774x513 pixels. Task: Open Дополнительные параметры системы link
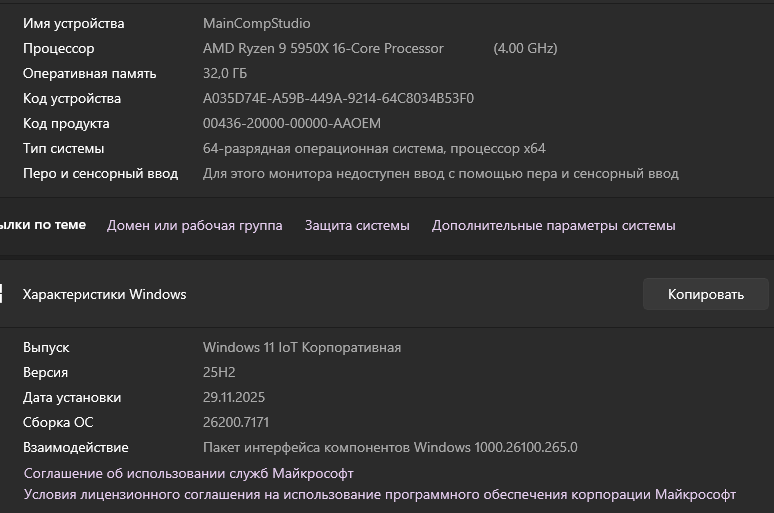(553, 226)
